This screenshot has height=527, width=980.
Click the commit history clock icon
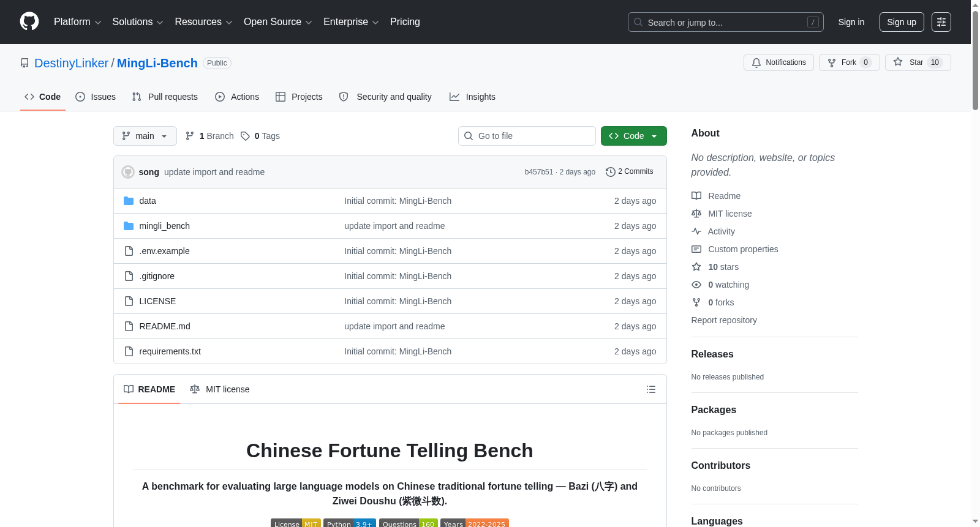click(611, 172)
